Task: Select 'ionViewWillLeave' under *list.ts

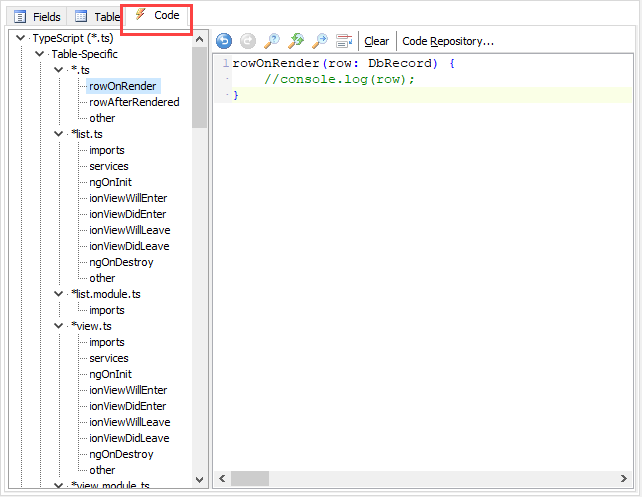Action: click(x=130, y=230)
